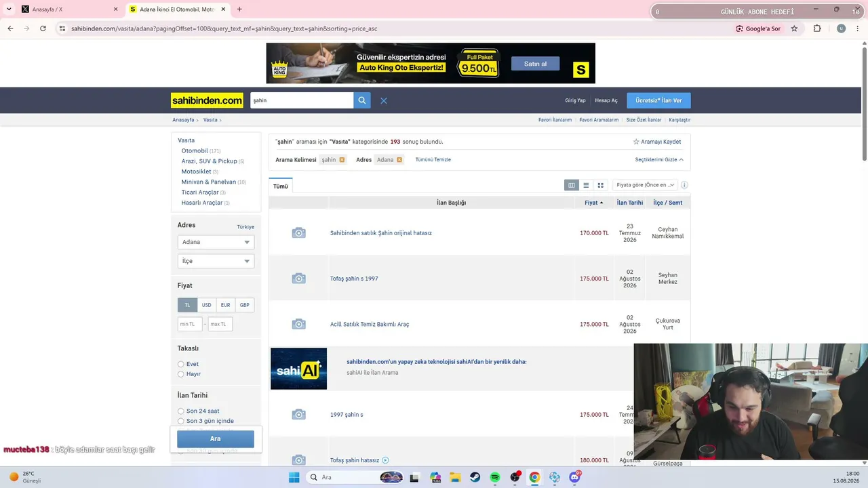Image resolution: width=868 pixels, height=488 pixels.
Task: Go back to the previous page
Action: pyautogui.click(x=10, y=28)
